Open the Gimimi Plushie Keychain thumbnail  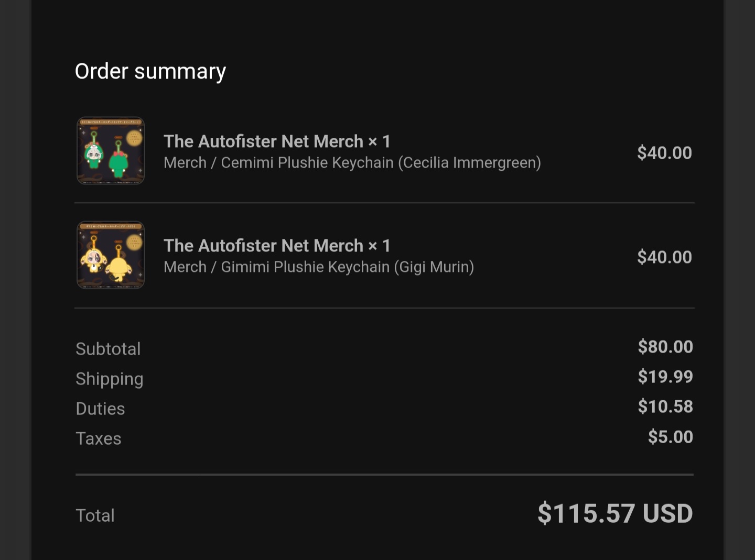[111, 255]
